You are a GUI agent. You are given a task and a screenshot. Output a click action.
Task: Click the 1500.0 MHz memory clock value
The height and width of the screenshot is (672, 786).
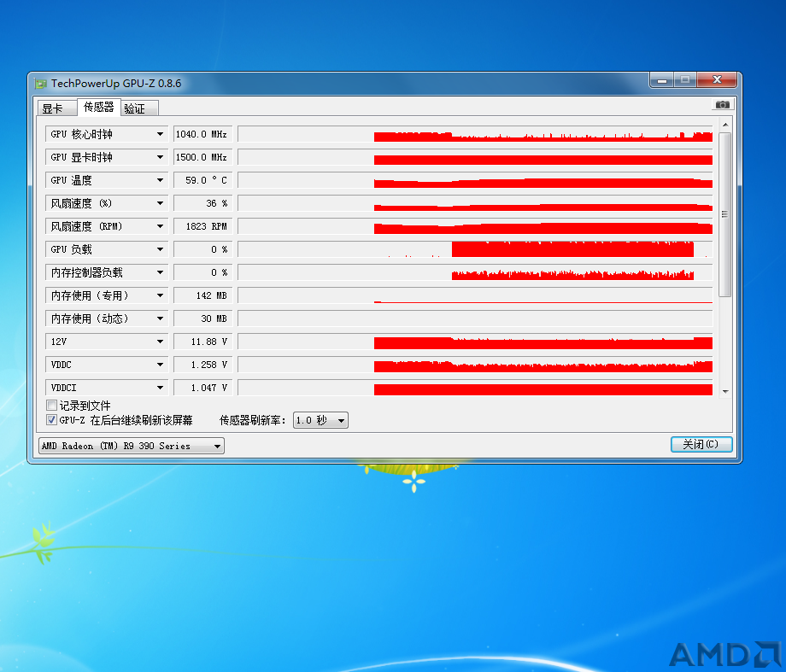click(x=203, y=157)
